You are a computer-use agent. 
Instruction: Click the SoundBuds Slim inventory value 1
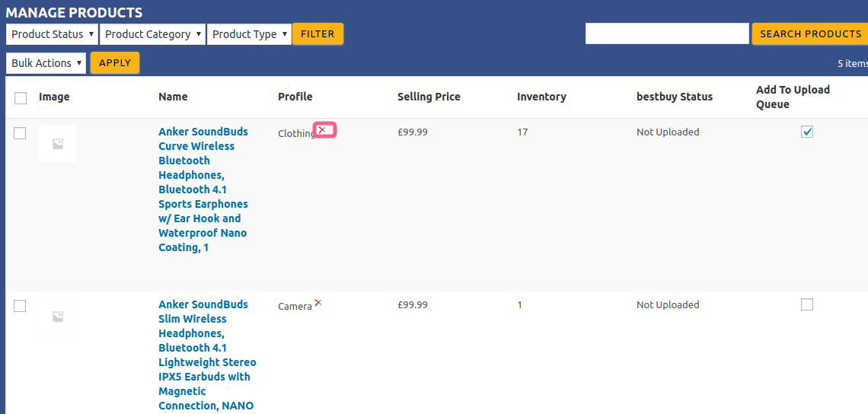[519, 305]
